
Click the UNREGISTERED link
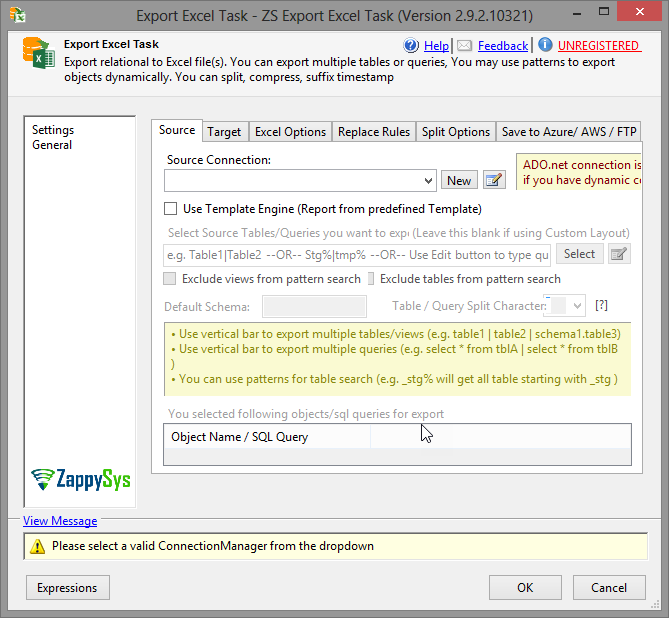coord(599,46)
